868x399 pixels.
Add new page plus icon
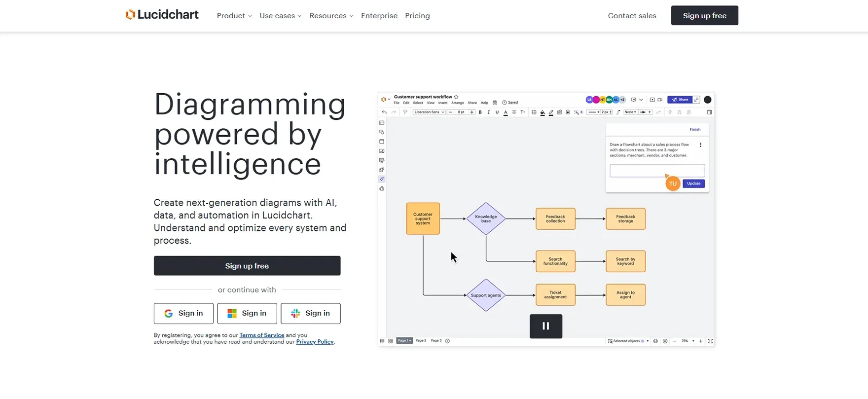click(447, 341)
